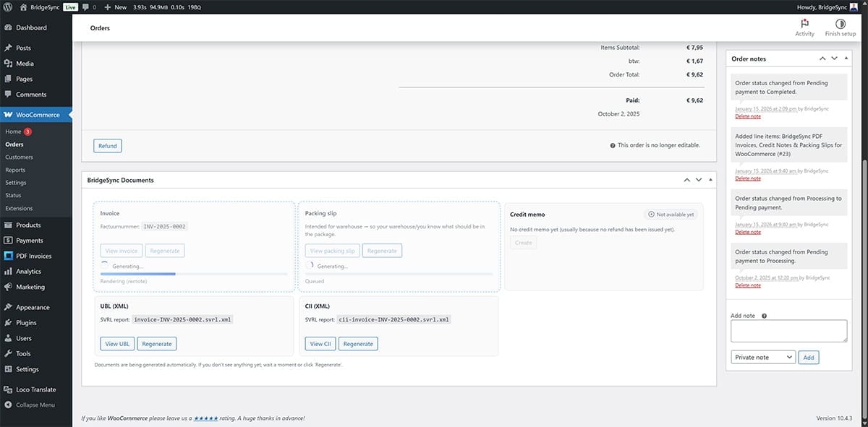The image size is (868, 427).
Task: Open the note type dropdown
Action: pos(762,357)
